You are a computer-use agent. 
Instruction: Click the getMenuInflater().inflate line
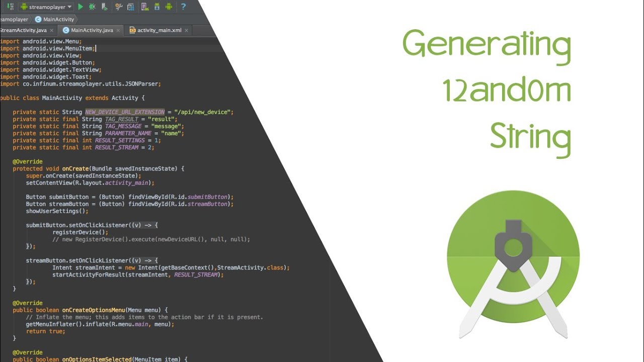point(100,324)
